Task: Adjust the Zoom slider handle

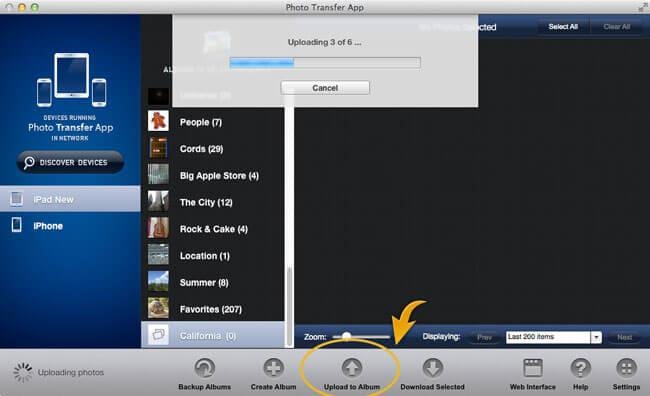Action: point(347,336)
